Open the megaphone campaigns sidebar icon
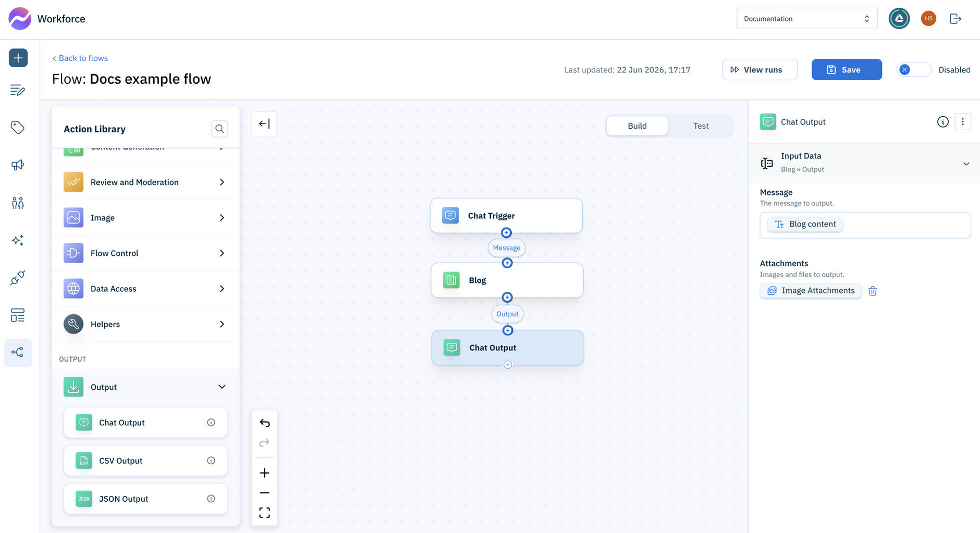980x533 pixels. click(18, 165)
